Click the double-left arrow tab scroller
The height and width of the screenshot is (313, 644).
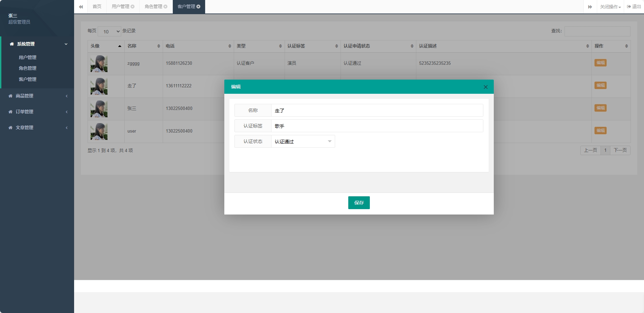click(81, 6)
